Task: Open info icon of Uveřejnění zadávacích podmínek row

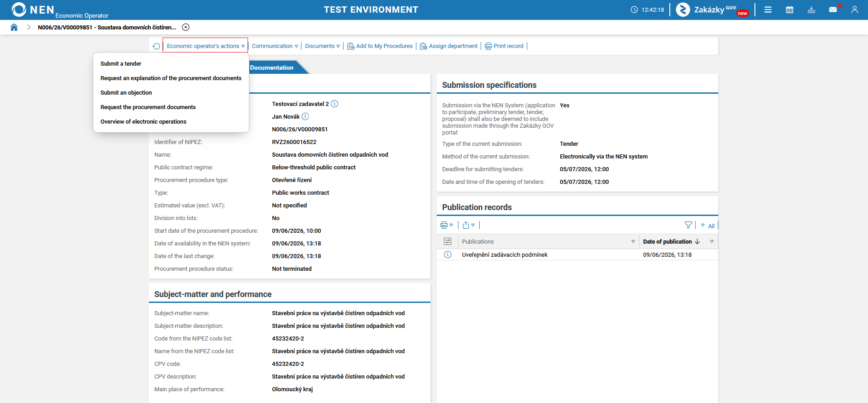Action: point(448,254)
